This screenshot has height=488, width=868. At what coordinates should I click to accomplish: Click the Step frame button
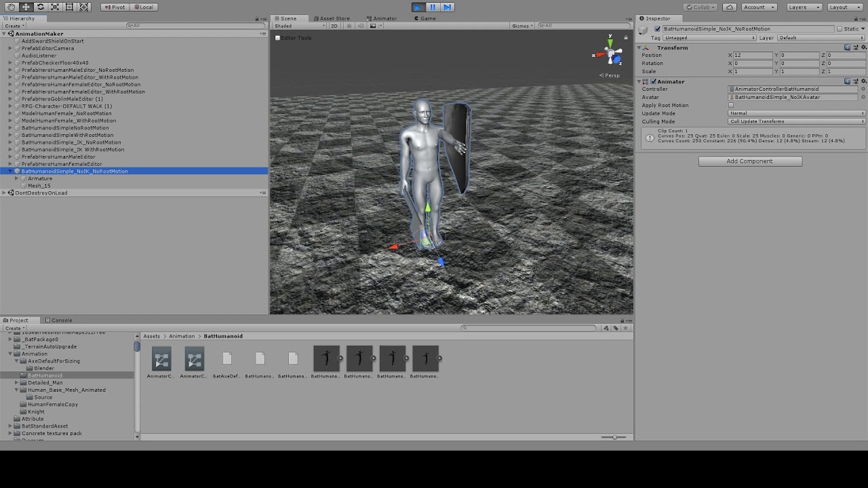(447, 7)
